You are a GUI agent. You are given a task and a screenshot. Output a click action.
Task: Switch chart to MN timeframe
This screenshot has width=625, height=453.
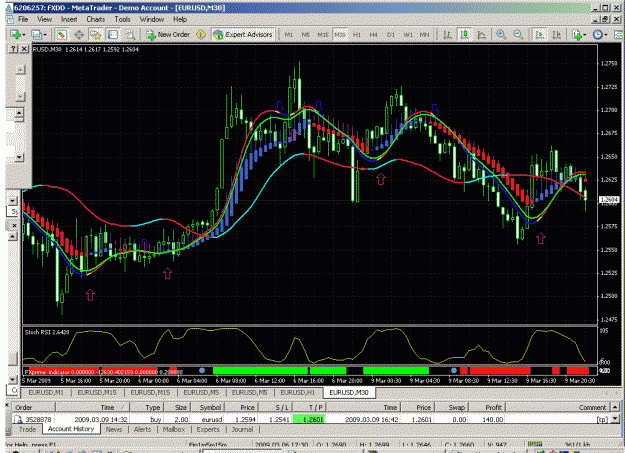(x=425, y=35)
